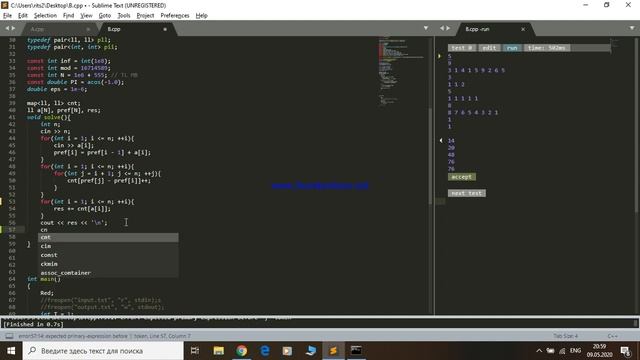Open the Edit menu
Screen dimensions: 640x360
pyautogui.click(x=23, y=16)
